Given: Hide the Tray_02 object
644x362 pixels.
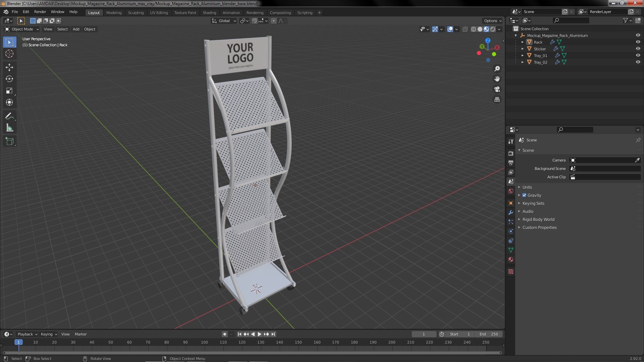Looking at the screenshot, I should (x=638, y=62).
